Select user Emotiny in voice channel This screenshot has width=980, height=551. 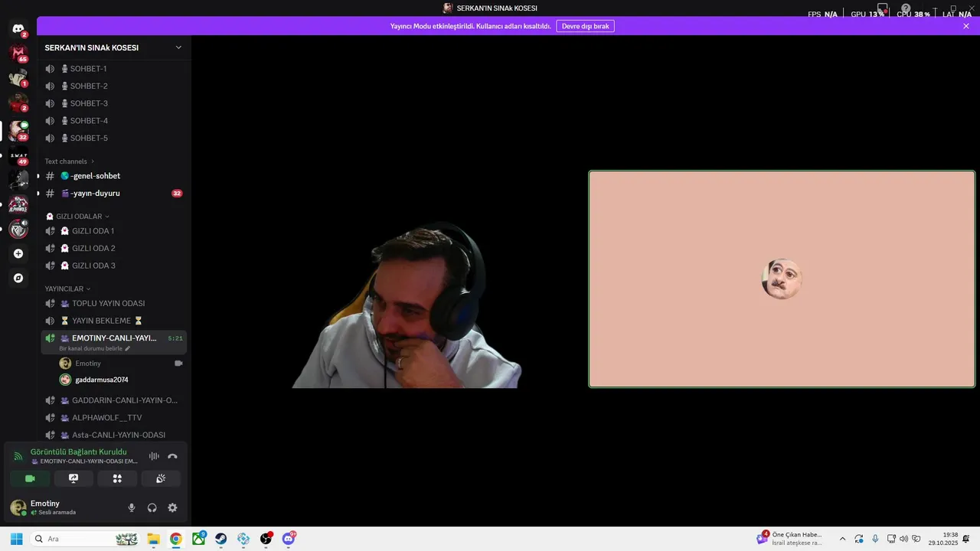[121, 364]
